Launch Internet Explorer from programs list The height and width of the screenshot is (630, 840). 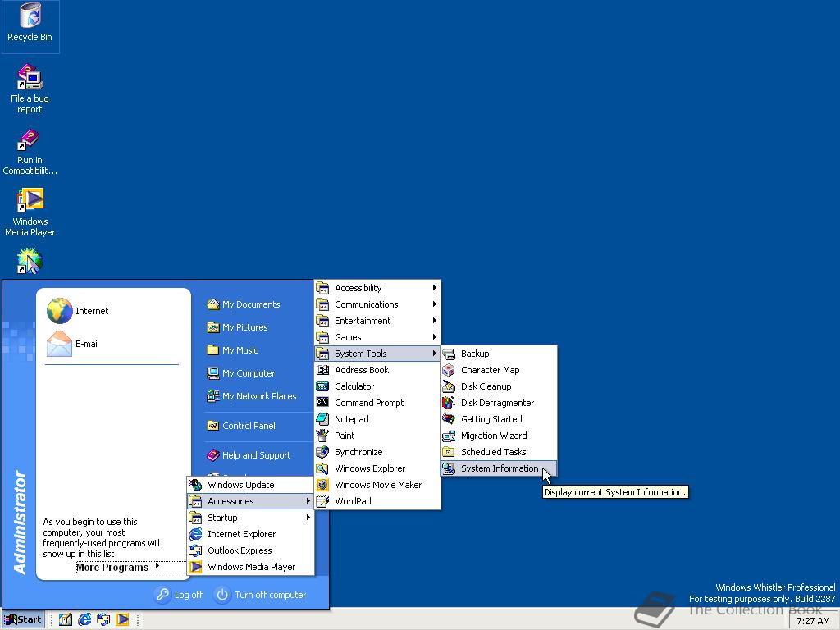(250, 534)
